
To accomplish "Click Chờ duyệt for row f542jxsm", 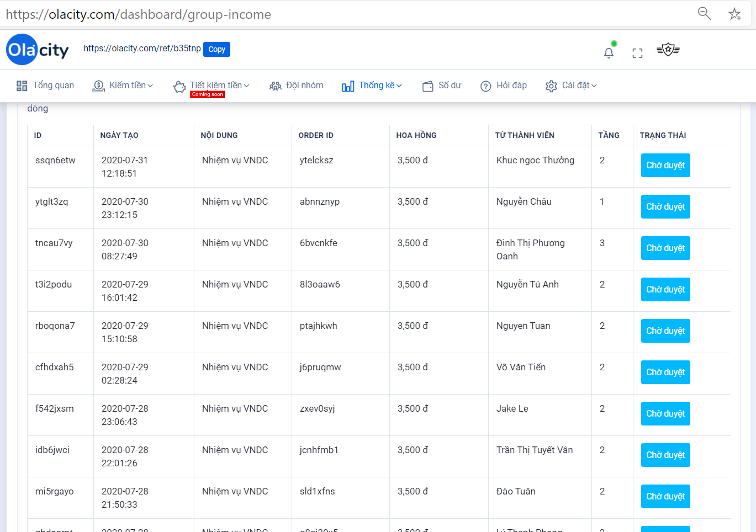I will [665, 414].
